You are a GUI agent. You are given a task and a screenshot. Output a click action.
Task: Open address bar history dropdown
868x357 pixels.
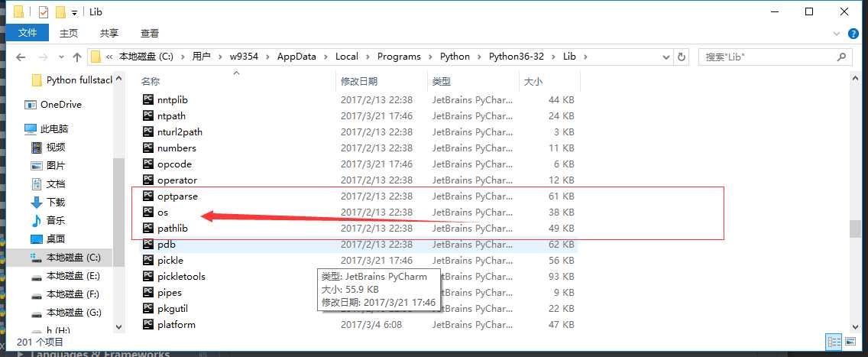666,57
